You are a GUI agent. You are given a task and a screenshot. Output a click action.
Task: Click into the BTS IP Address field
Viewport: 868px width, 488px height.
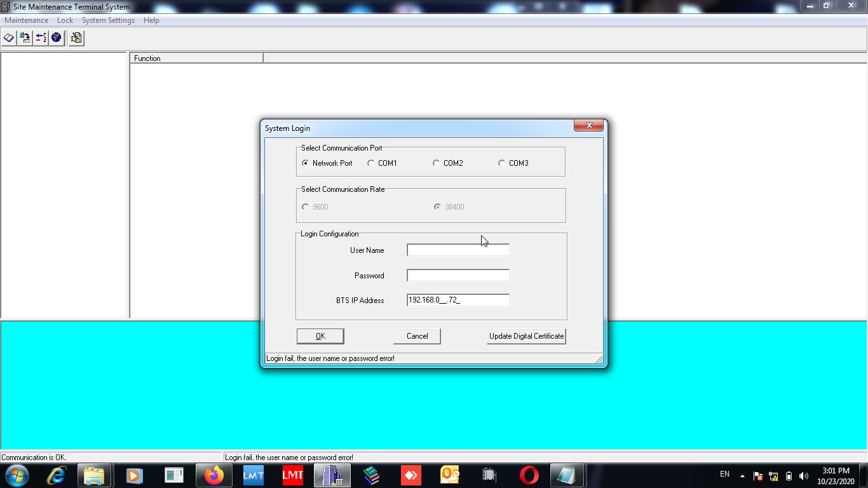458,300
